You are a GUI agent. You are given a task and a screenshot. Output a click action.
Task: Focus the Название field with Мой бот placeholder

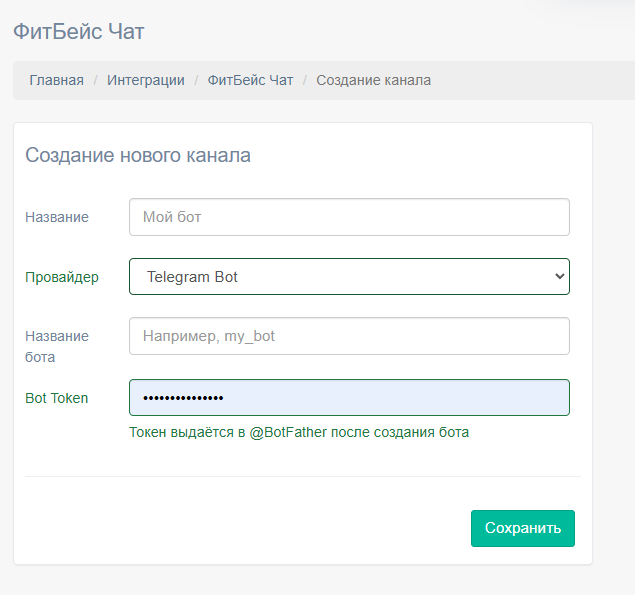[349, 217]
